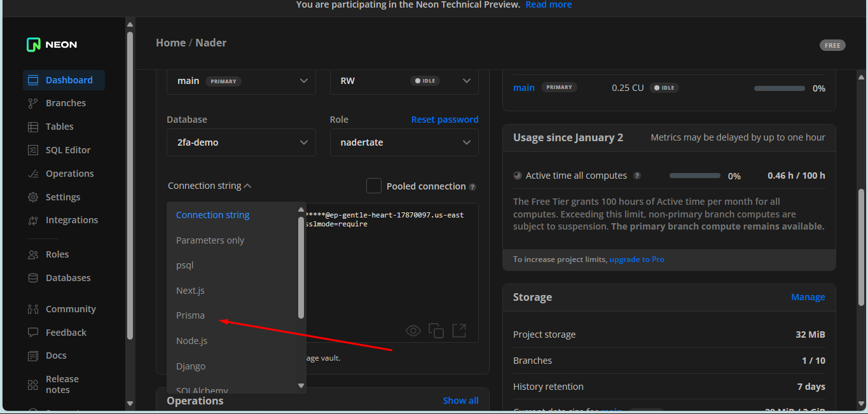Viewport: 868px width, 414px height.
Task: Enable the Pooled connection checkbox
Action: [x=374, y=186]
